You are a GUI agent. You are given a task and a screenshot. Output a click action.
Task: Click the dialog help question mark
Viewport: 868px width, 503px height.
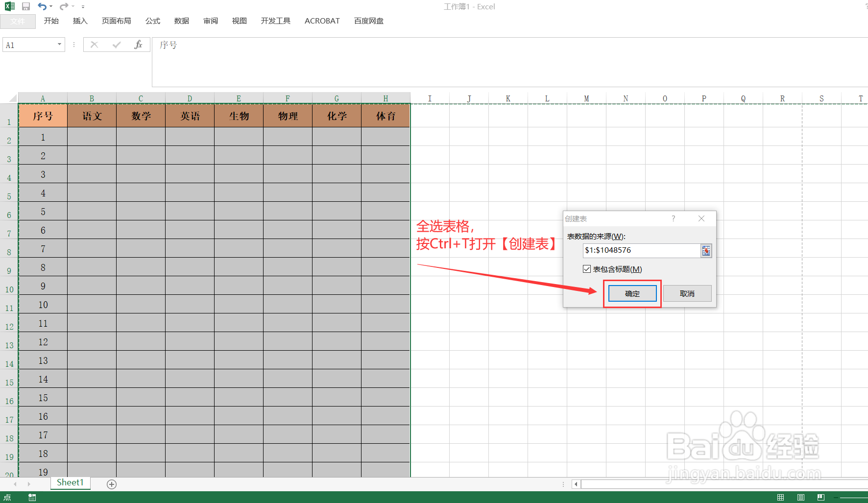point(674,218)
